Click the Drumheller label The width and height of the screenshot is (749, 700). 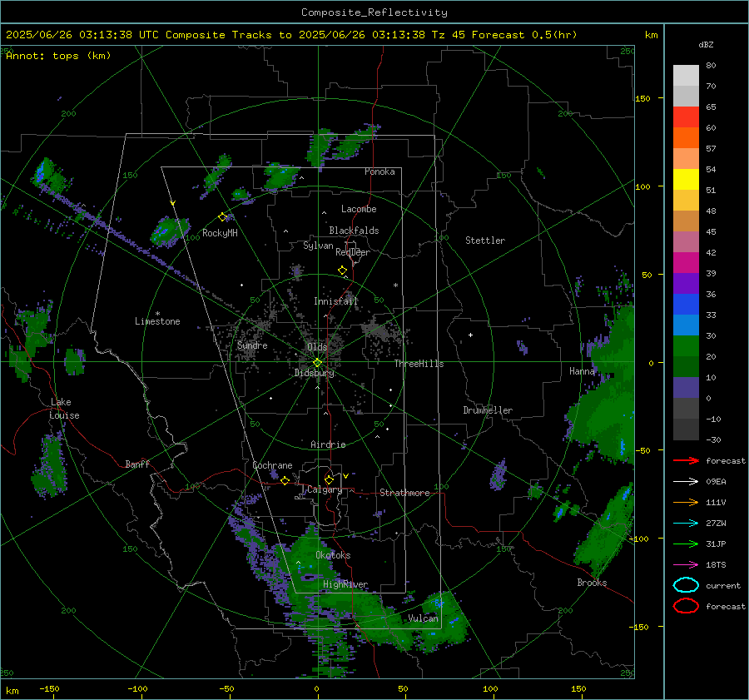tap(488, 410)
